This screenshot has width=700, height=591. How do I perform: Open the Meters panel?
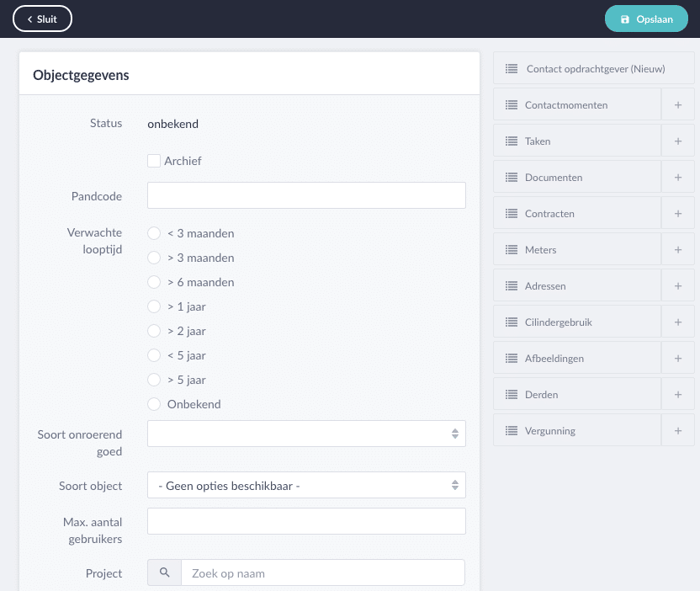[x=577, y=249]
